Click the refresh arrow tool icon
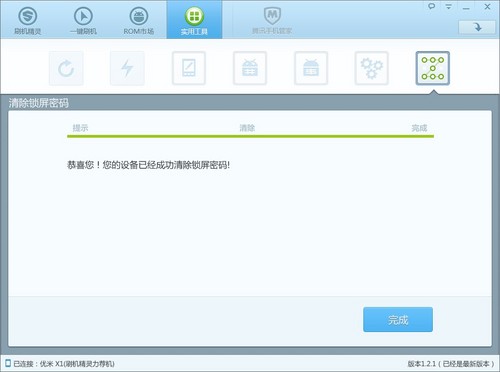The height and width of the screenshot is (372, 500). pyautogui.click(x=66, y=68)
